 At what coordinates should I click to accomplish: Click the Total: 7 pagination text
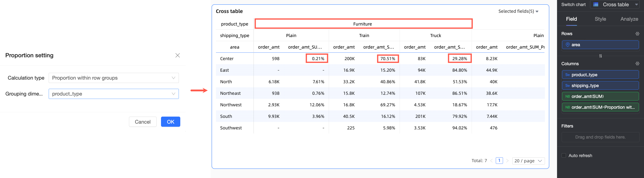point(479,161)
